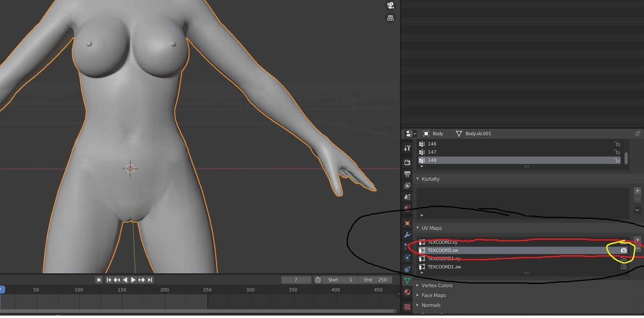644x318 pixels.
Task: Switch viewport to orthographic grid view
Action: (391, 18)
